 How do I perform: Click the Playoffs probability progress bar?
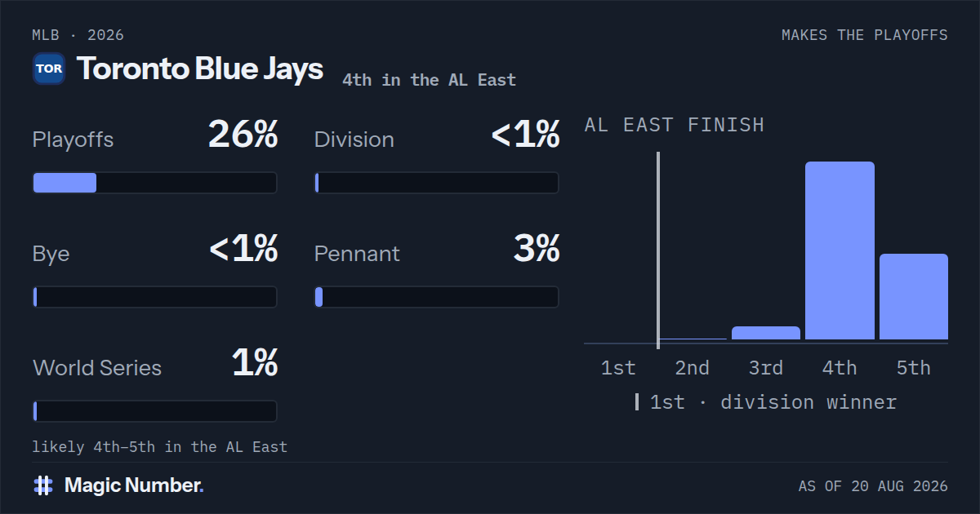(154, 183)
